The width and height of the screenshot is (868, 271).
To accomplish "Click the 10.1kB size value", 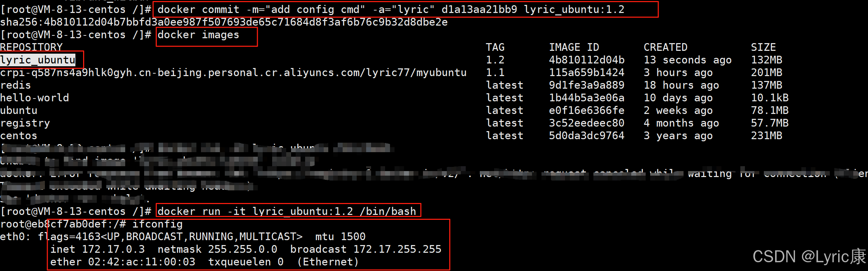I will click(x=769, y=98).
